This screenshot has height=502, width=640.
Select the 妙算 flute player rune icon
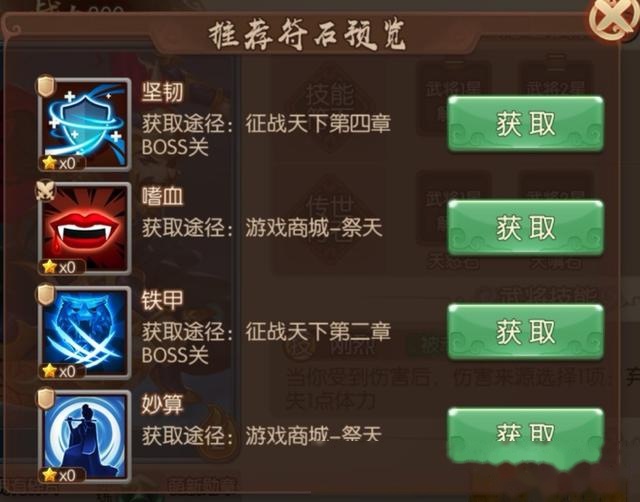(x=85, y=436)
